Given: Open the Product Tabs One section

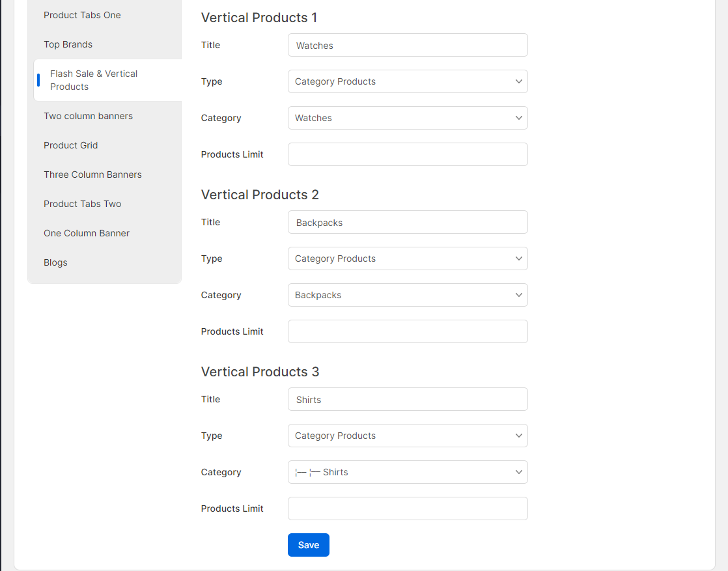Looking at the screenshot, I should [x=82, y=15].
